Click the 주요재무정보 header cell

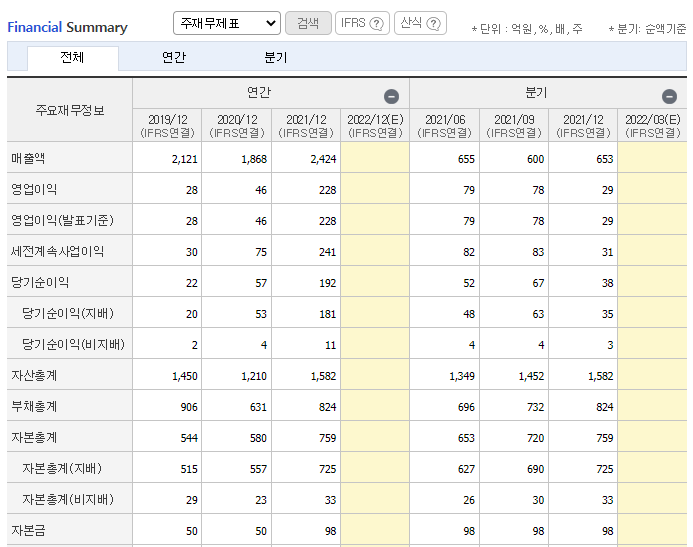pos(70,110)
